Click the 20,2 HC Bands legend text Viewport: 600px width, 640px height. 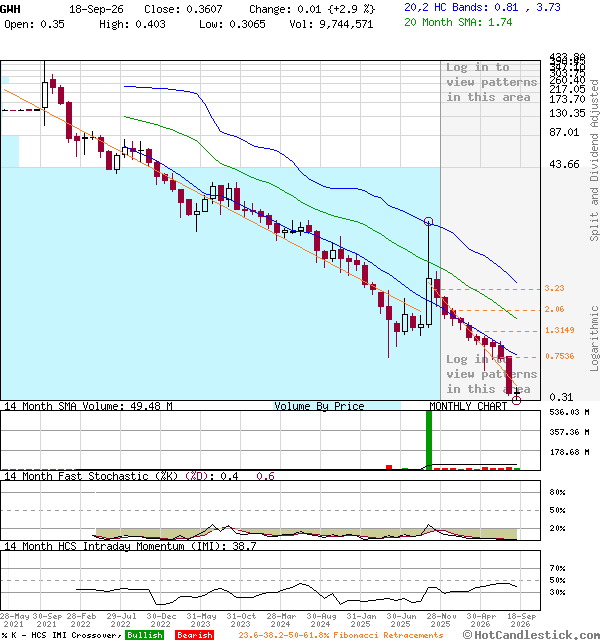click(x=482, y=7)
